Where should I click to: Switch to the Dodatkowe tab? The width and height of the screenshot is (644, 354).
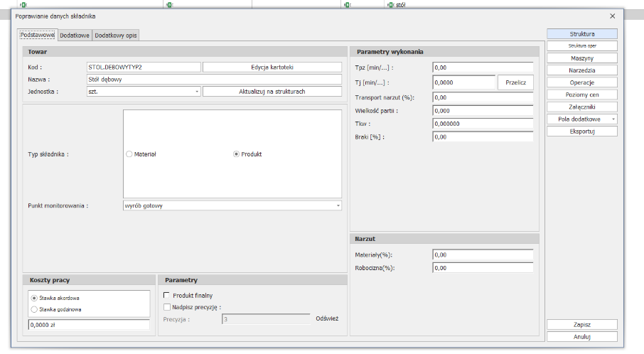coord(75,35)
